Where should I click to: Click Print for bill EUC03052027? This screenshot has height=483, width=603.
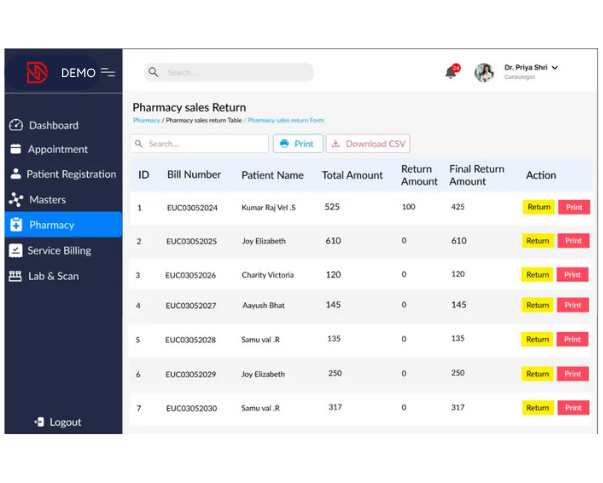573,305
